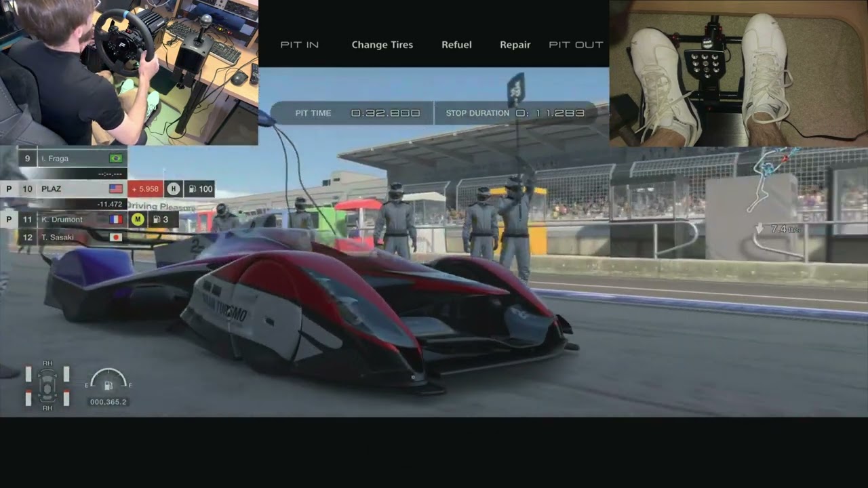Click the pedal camera overlay
The image size is (868, 488).
click(x=738, y=73)
